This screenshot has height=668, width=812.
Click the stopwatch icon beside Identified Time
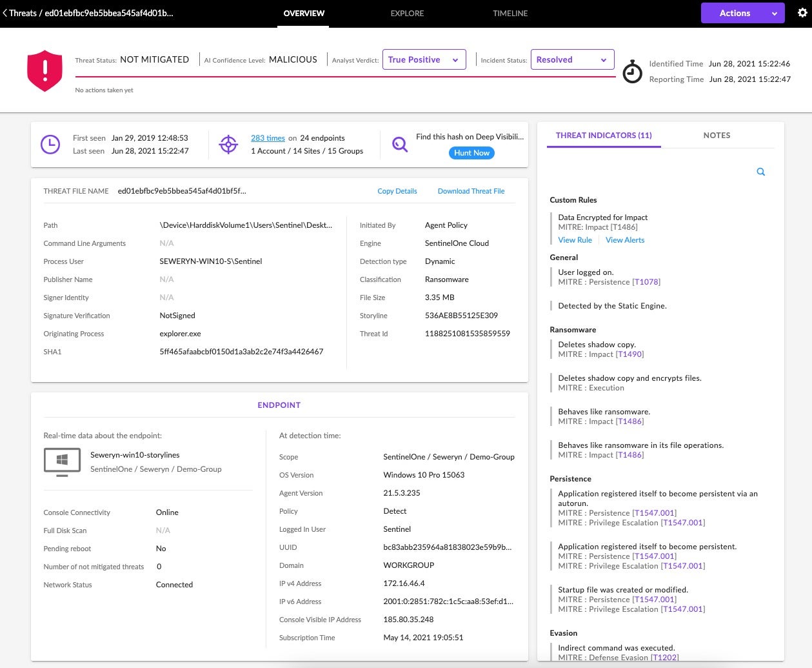[x=632, y=72]
